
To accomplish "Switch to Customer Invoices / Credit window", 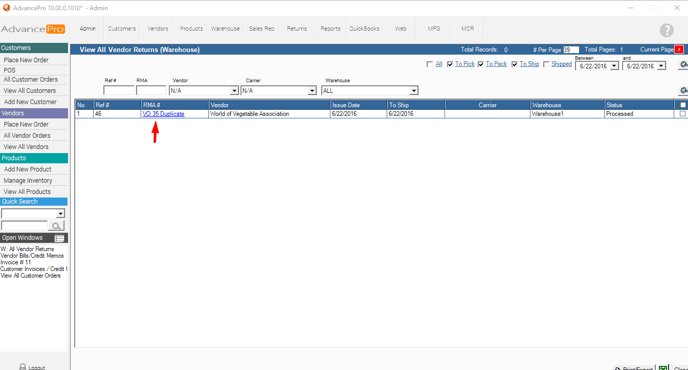I will (x=33, y=269).
